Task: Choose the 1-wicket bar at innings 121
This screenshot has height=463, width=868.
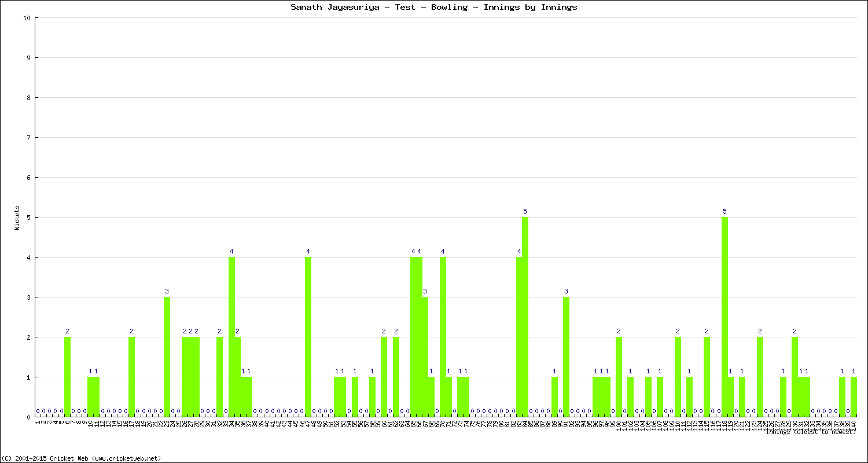Action: click(742, 397)
